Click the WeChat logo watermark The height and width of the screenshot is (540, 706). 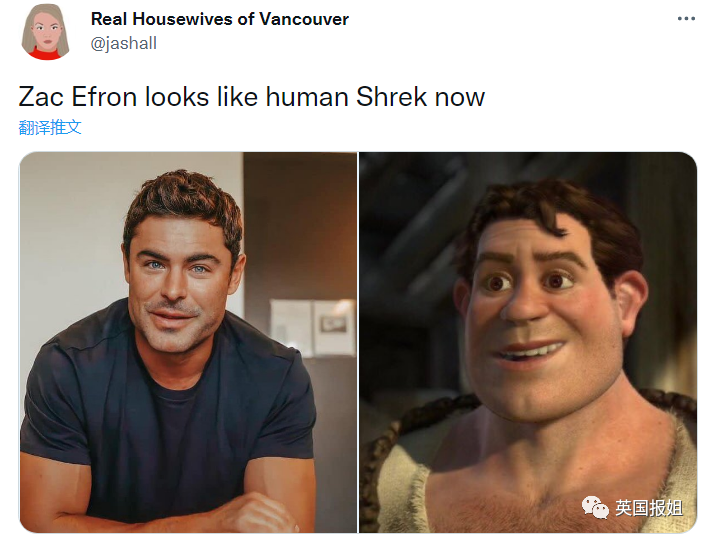click(595, 507)
